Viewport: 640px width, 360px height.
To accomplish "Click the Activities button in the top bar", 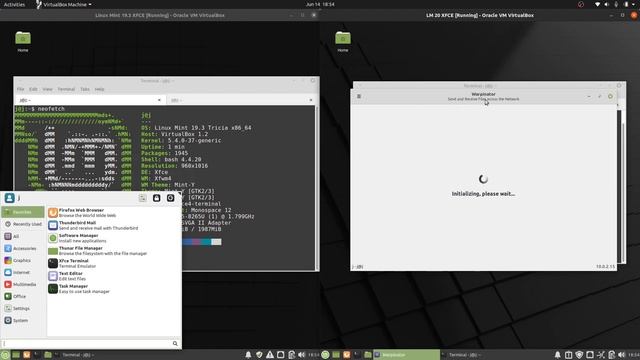I will [14, 4].
